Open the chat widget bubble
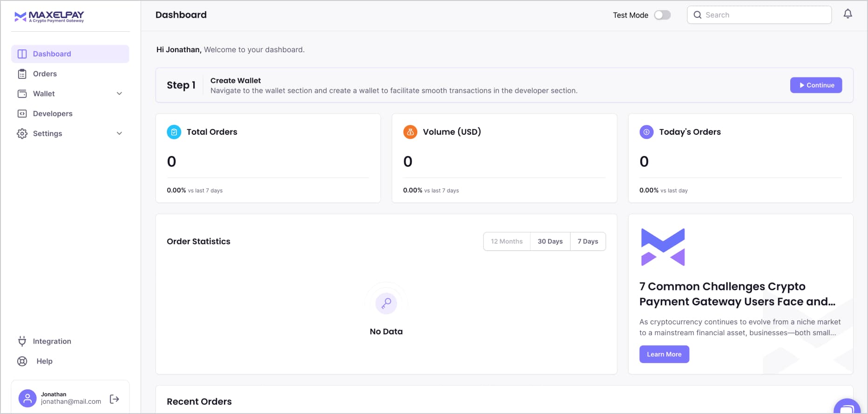The width and height of the screenshot is (868, 414). tap(847, 407)
